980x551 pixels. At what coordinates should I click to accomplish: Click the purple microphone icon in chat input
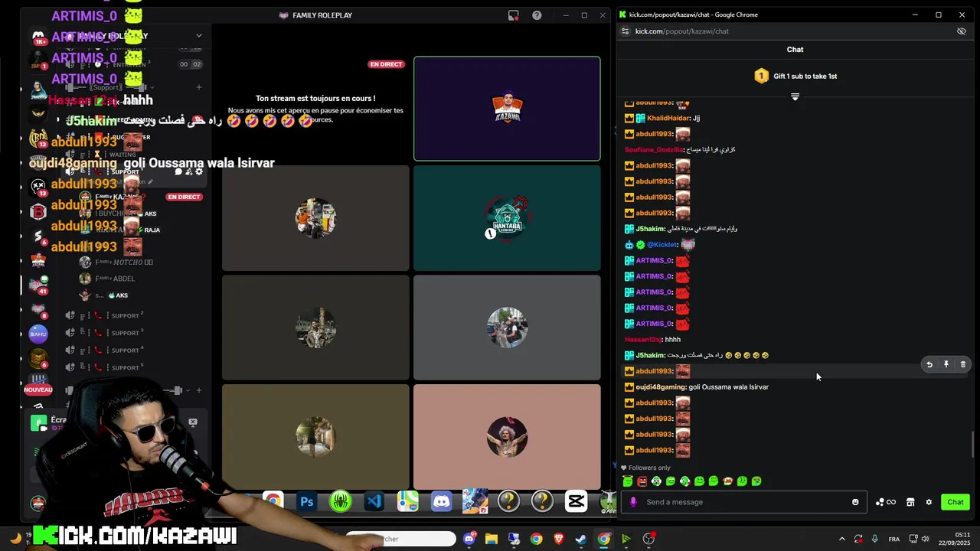632,502
